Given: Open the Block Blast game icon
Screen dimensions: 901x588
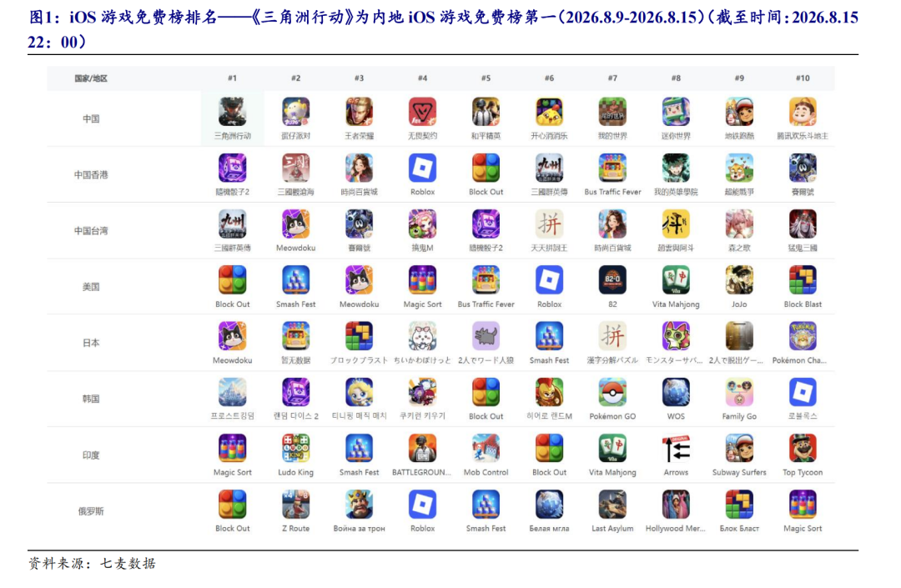Looking at the screenshot, I should point(803,279).
